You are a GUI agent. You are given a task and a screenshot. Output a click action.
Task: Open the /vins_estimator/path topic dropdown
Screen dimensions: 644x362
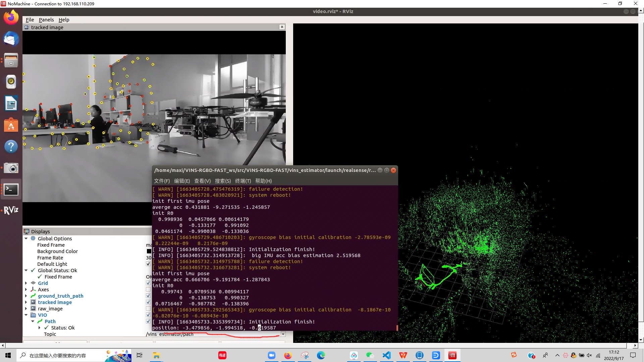coord(283,334)
